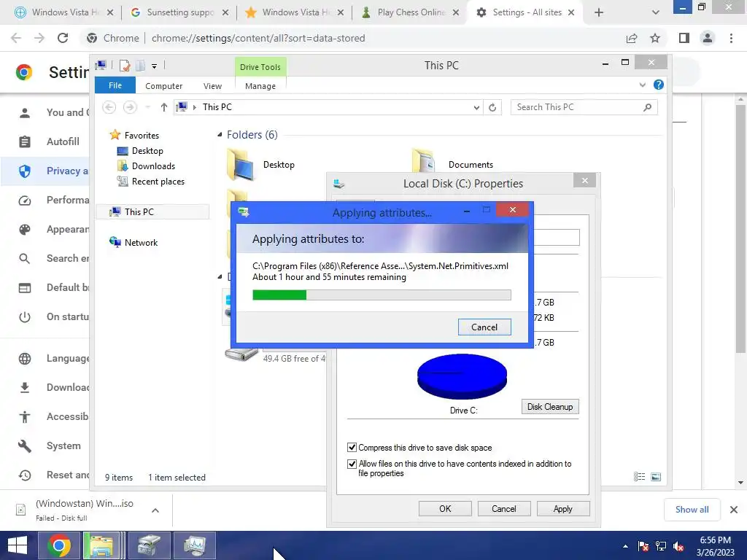Viewport: 747px width, 560px height.
Task: Toggle Compress this drive checkbox
Action: [352, 447]
